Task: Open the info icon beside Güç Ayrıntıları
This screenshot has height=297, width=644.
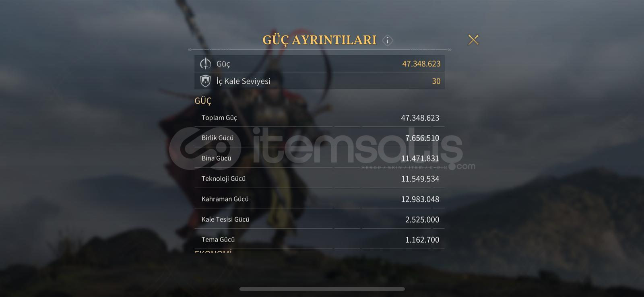Action: pos(388,40)
